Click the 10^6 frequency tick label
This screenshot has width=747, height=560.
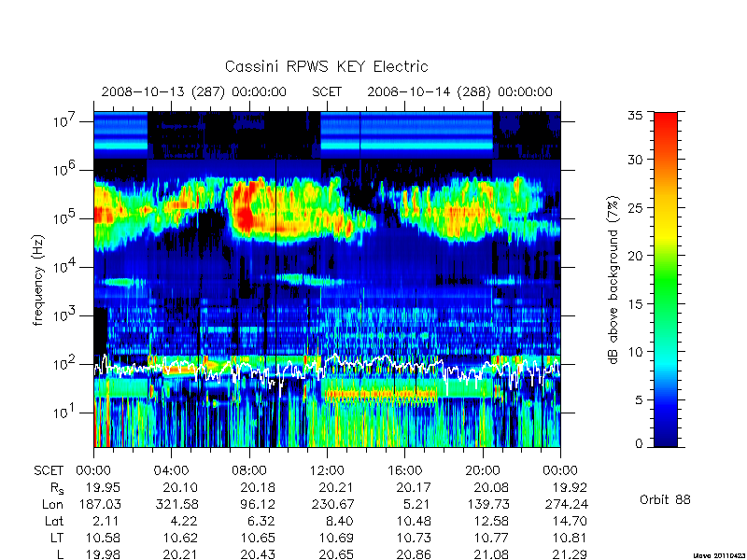tap(65, 169)
